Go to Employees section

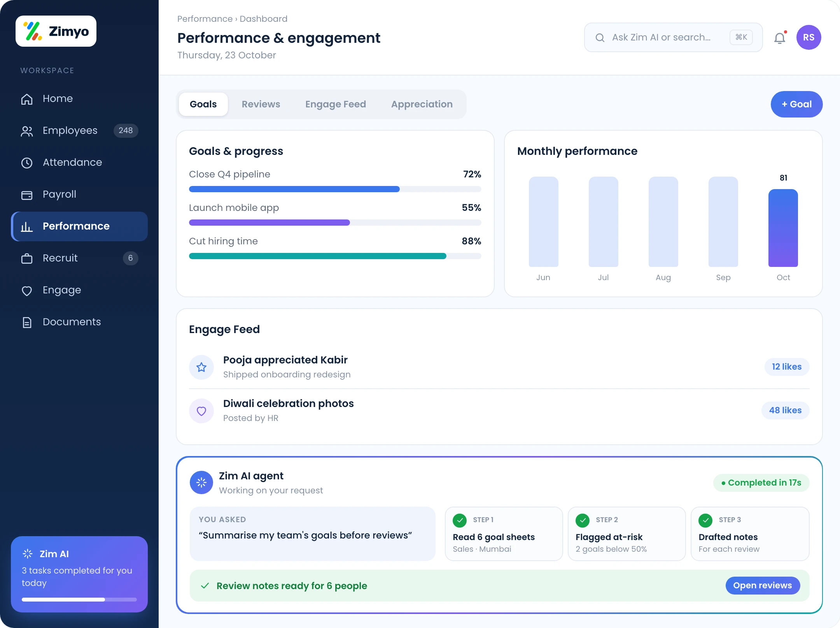79,131
